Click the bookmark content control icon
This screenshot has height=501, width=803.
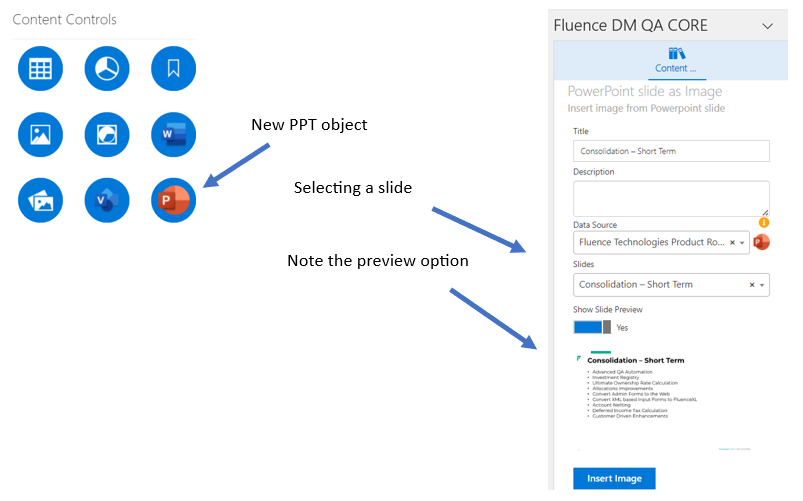point(174,69)
